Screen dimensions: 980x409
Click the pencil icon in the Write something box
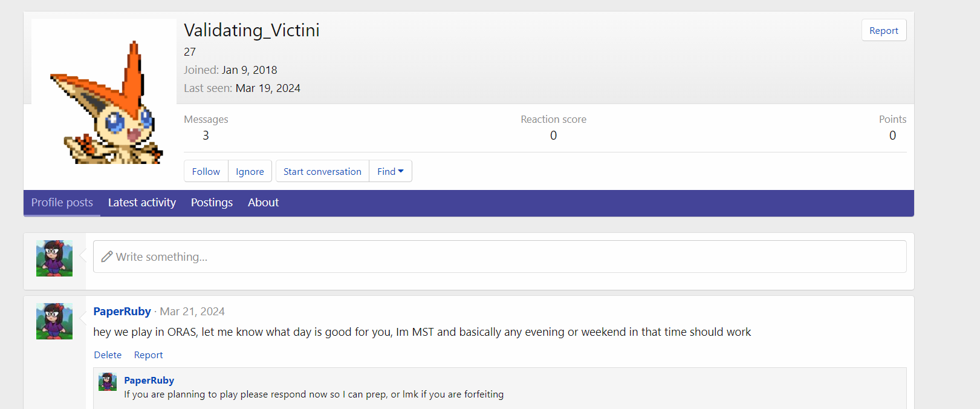point(107,257)
